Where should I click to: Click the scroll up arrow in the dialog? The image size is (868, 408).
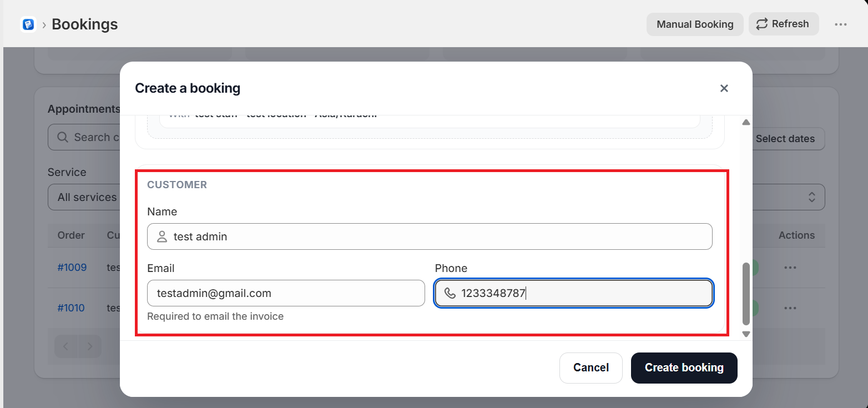pos(746,122)
